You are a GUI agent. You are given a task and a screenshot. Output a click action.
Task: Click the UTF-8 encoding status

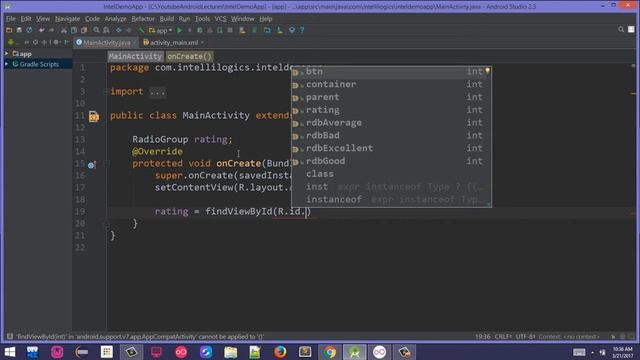(x=525, y=337)
